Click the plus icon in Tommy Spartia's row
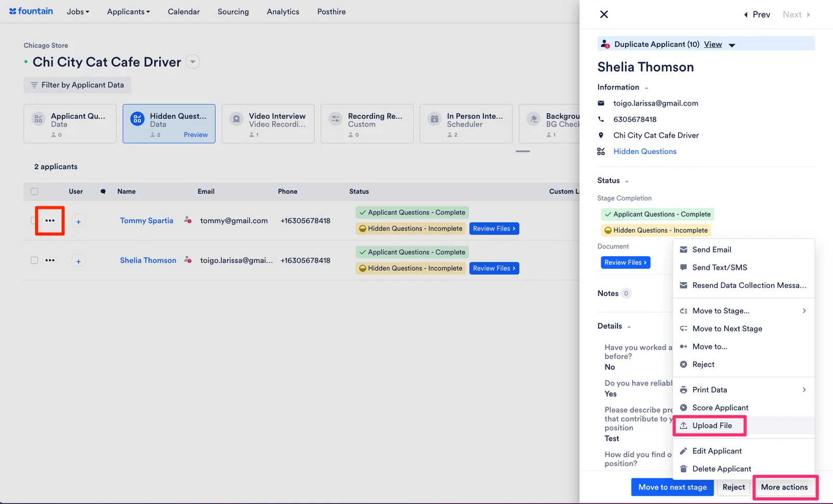 click(x=79, y=221)
